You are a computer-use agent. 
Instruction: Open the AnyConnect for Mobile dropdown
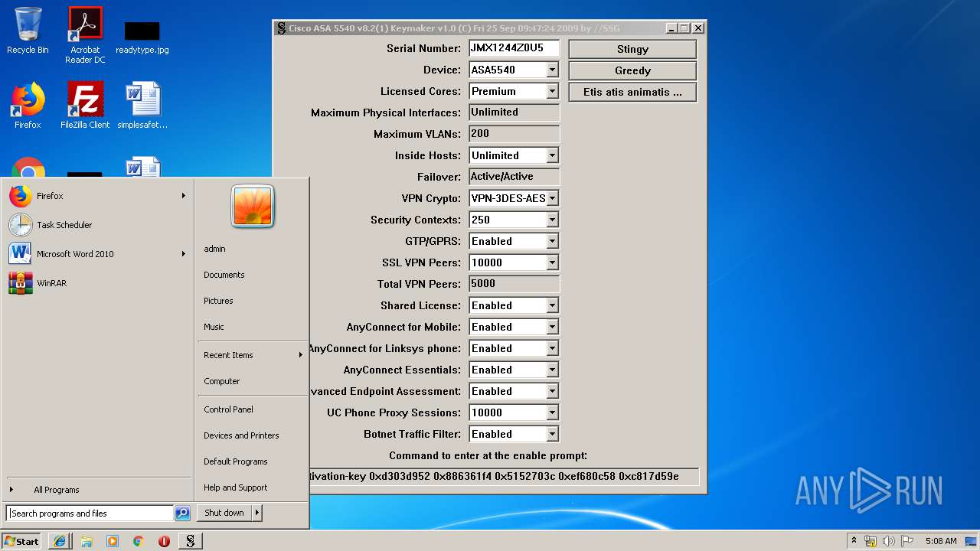click(552, 327)
